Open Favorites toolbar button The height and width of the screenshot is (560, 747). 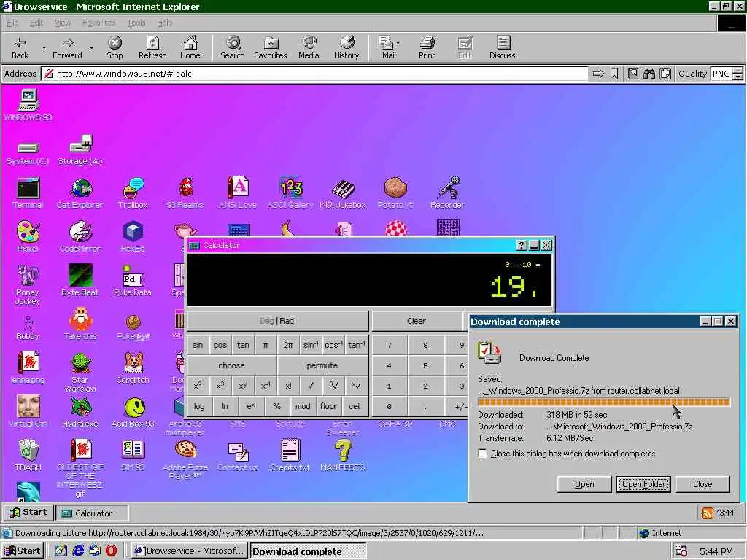point(271,47)
